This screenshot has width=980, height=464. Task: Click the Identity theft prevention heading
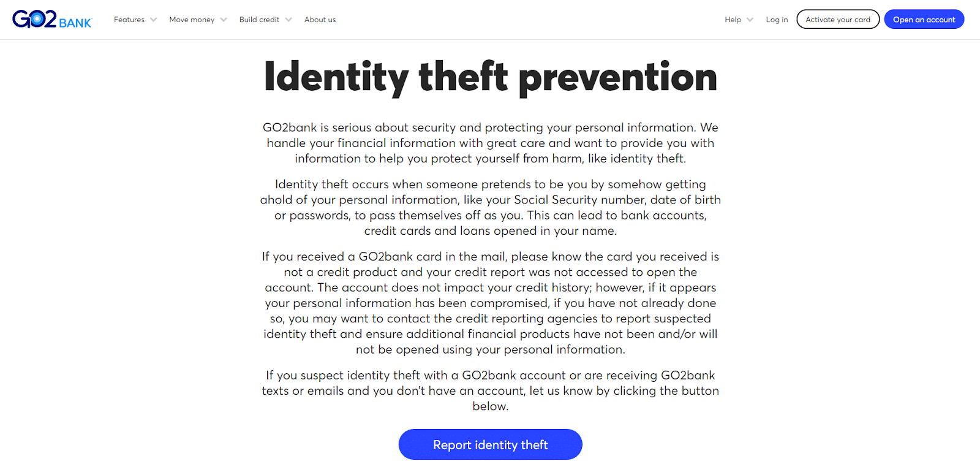[x=491, y=77]
